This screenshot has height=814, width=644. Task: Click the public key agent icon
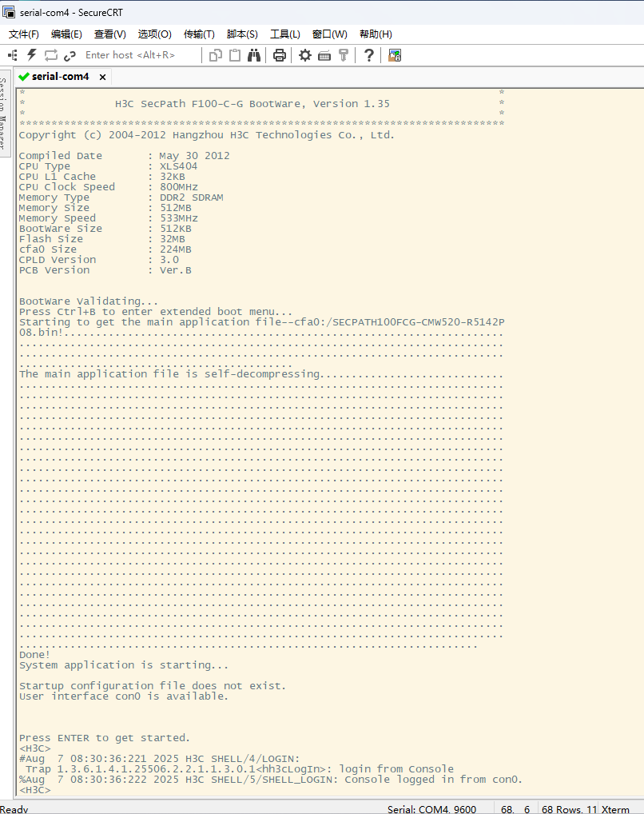(x=343, y=55)
